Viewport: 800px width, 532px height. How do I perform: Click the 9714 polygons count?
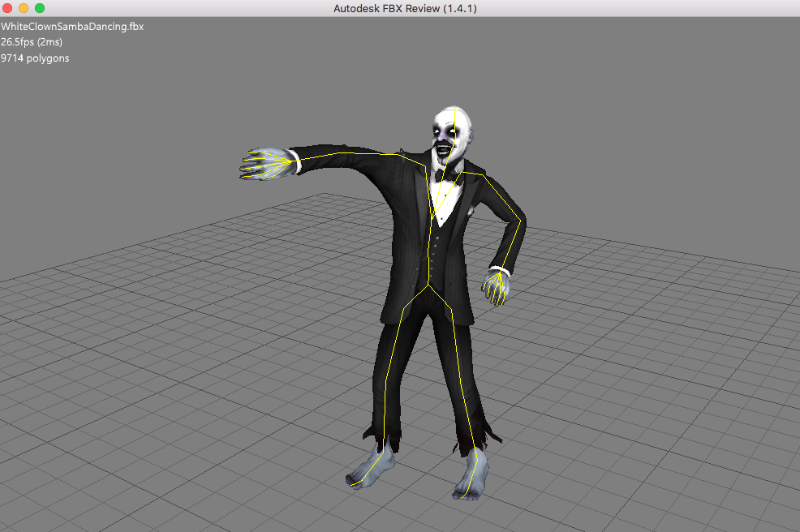click(35, 58)
